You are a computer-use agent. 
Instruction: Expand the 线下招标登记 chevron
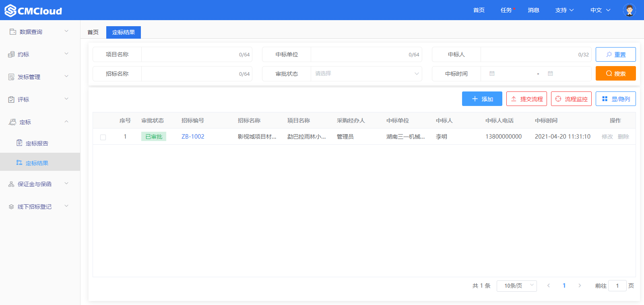tap(66, 206)
